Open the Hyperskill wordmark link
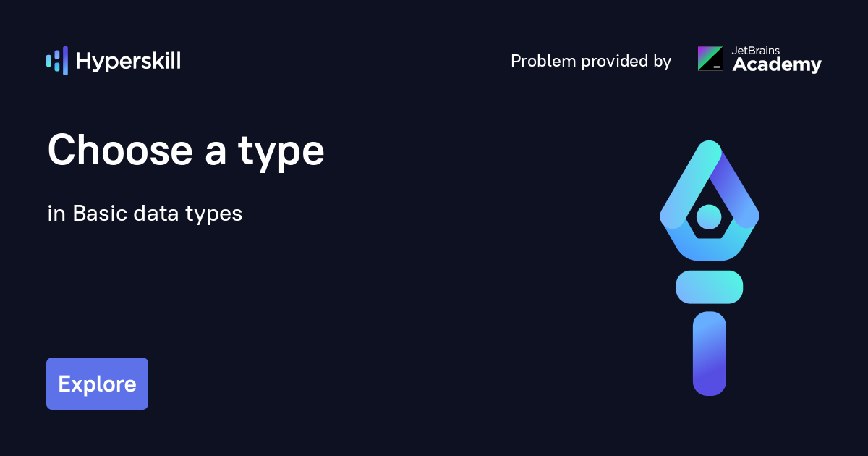Screen dimensions: 868x456 click(x=128, y=61)
